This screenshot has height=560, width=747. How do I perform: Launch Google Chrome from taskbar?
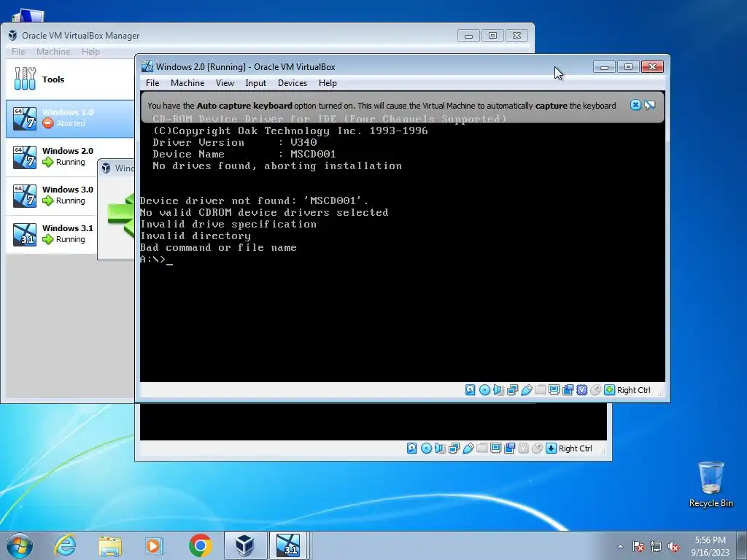tap(200, 545)
